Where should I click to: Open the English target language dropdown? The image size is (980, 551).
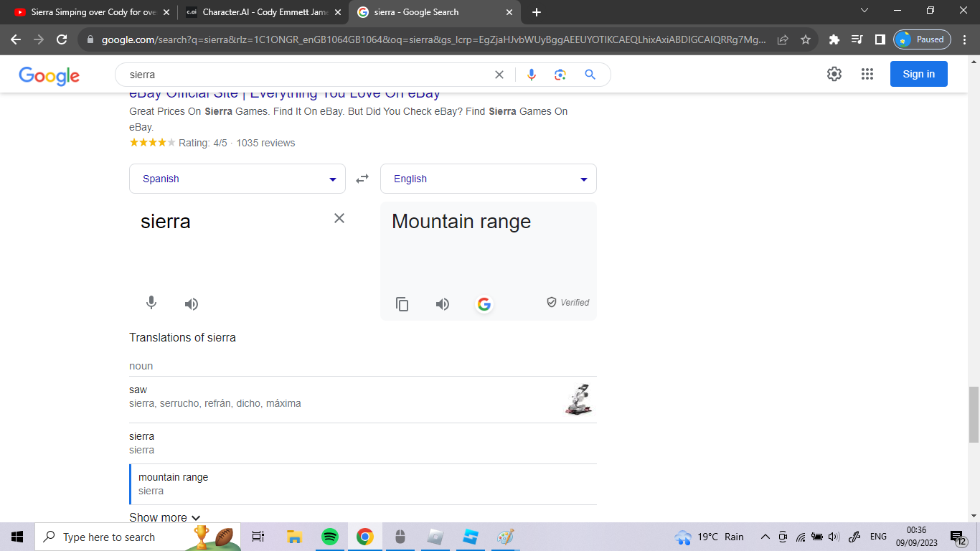coord(489,179)
